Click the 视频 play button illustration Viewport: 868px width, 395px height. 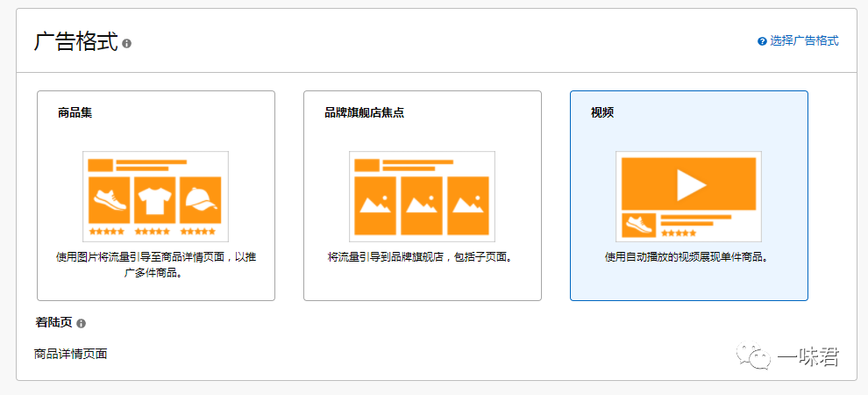(688, 196)
